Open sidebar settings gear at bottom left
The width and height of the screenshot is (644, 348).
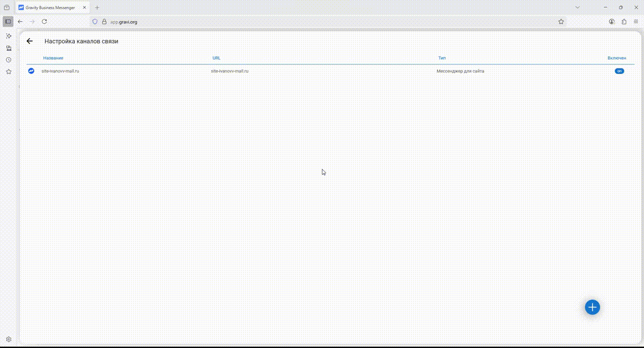pos(8,339)
